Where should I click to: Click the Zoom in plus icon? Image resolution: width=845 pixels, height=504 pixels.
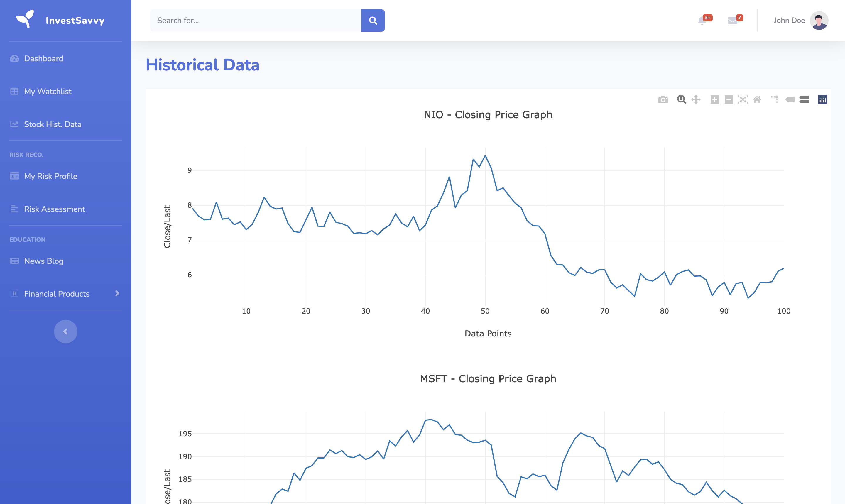[x=714, y=99]
